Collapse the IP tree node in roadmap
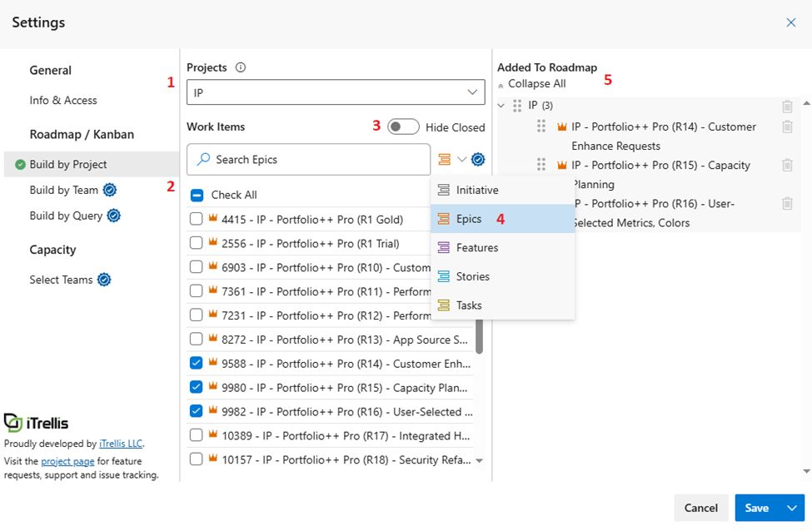This screenshot has width=812, height=531. pos(501,106)
